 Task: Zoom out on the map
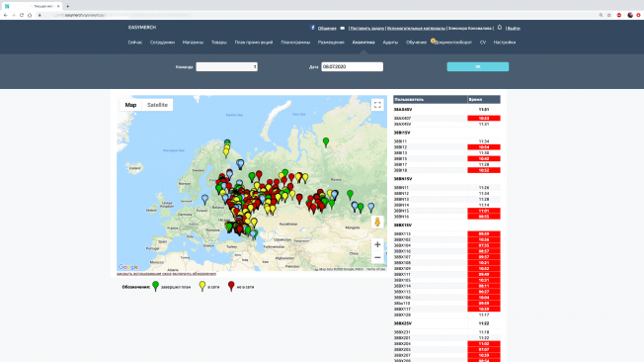click(377, 257)
